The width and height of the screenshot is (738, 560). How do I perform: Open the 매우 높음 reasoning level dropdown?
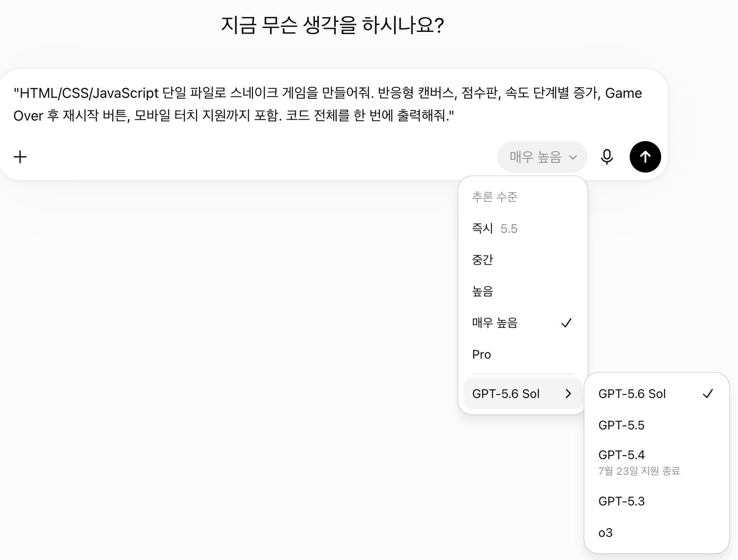coord(542,157)
